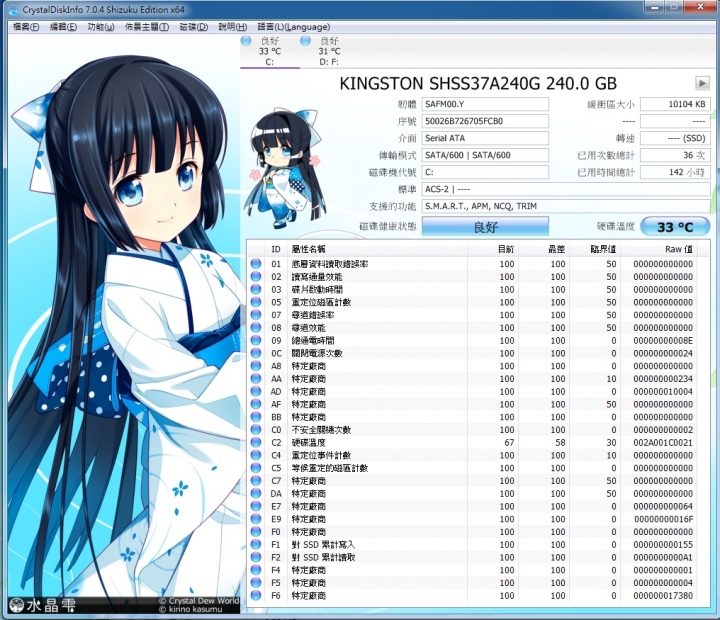Select the 對 SSD 累計讀取 attribute name

[323, 558]
